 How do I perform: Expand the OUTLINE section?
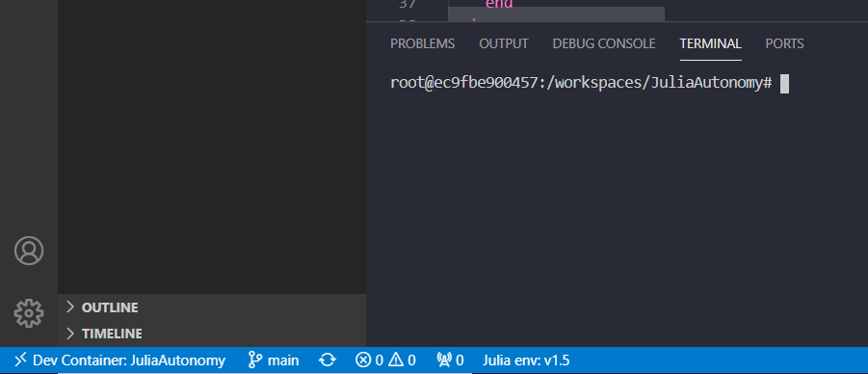click(212, 307)
